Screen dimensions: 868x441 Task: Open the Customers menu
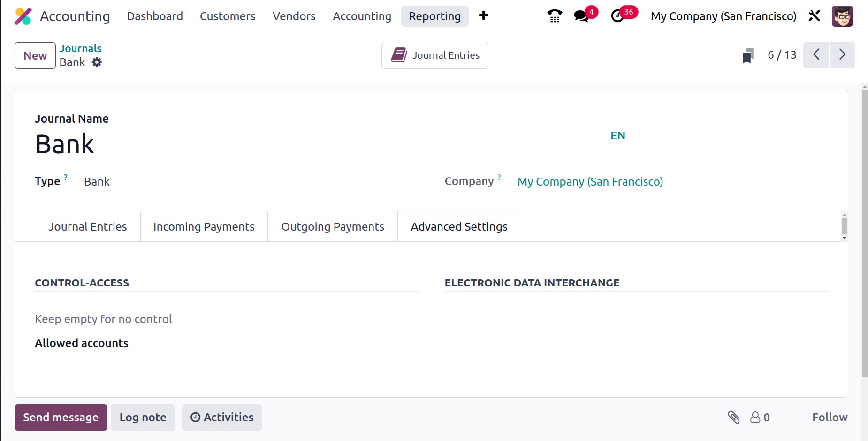[x=228, y=16]
